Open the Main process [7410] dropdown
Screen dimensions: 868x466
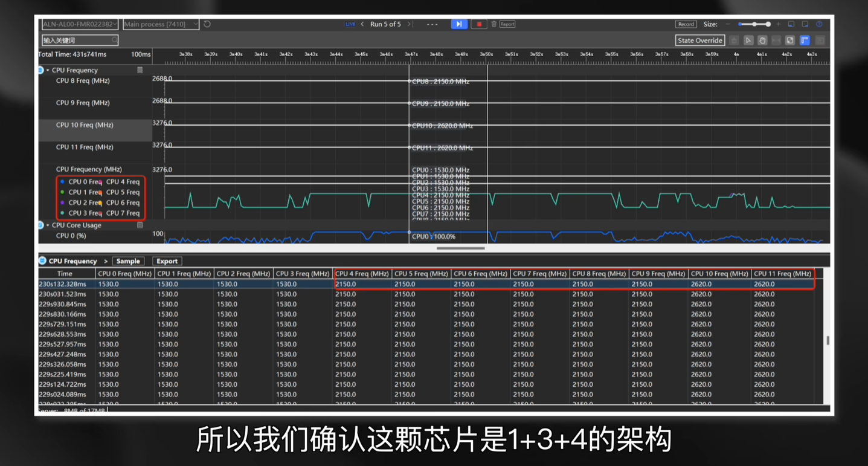pos(161,24)
